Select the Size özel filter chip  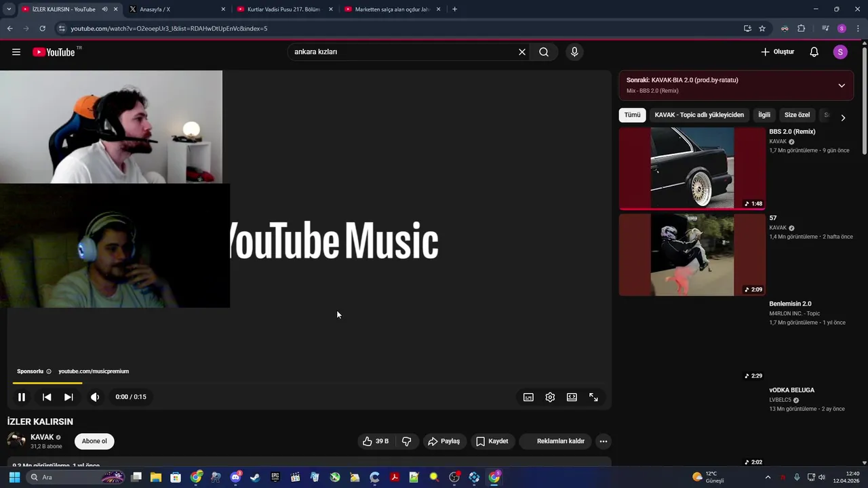click(797, 115)
